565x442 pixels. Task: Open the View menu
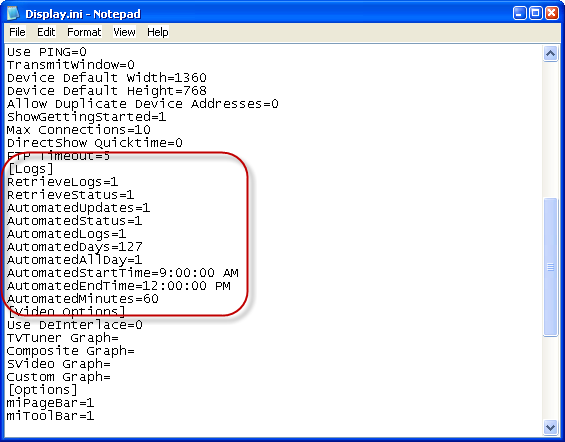pyautogui.click(x=124, y=32)
